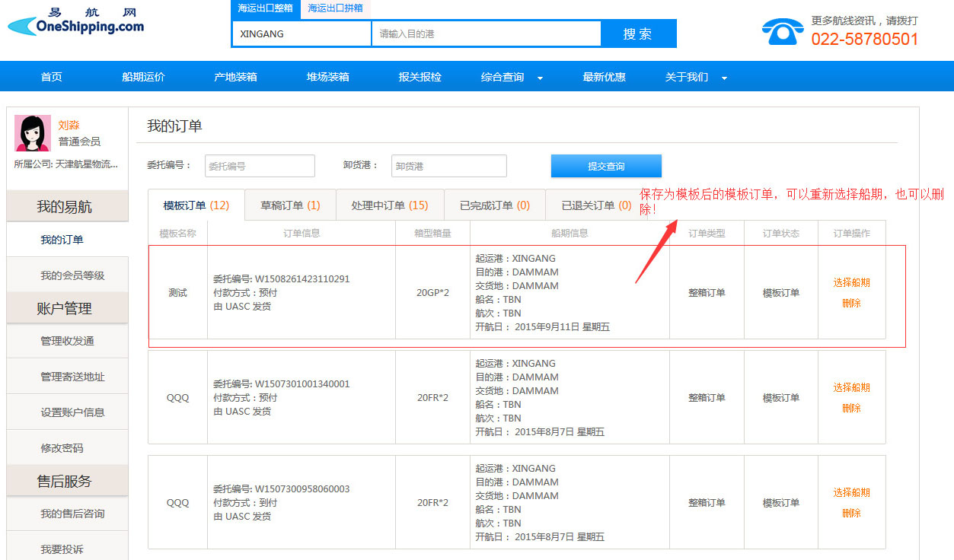Viewport: 954px width, 560px height.
Task: Open the 处理中订单 tab
Action: point(390,205)
